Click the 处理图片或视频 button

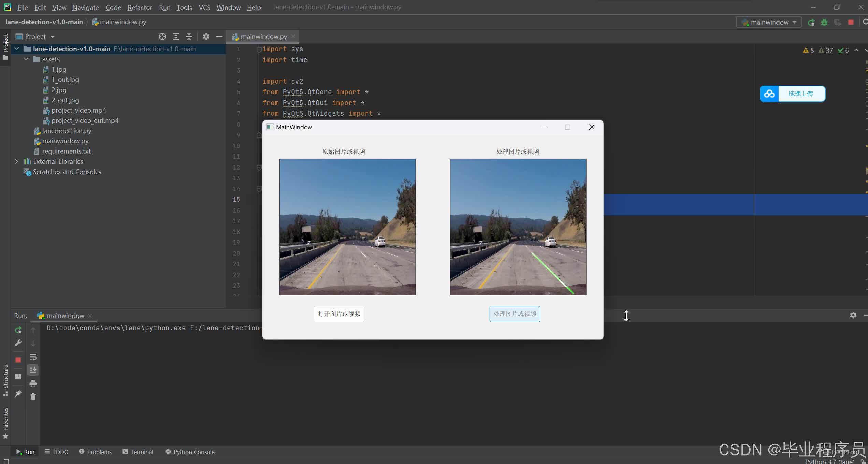(515, 314)
